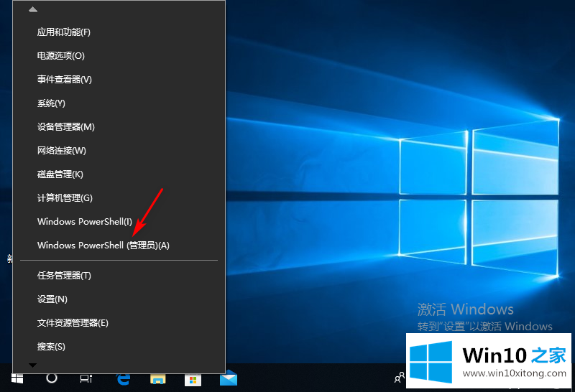Viewport: 575px width, 392px height.
Task: Open File Explorer taskbar icon
Action: pos(157,378)
